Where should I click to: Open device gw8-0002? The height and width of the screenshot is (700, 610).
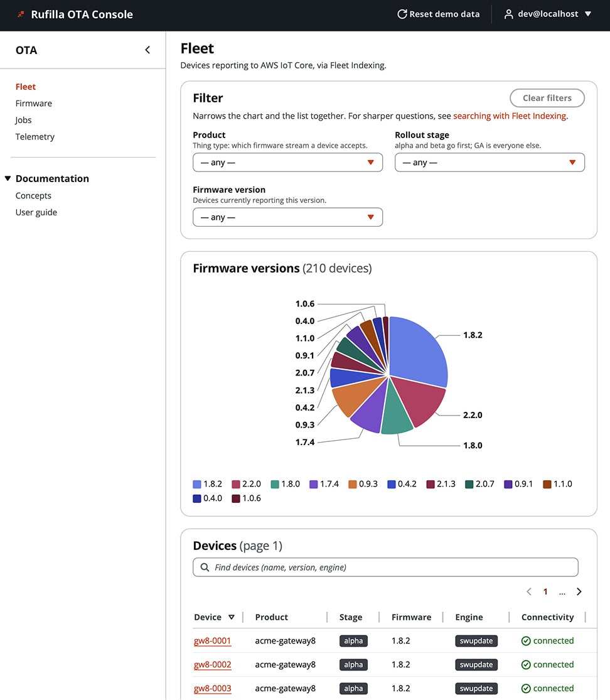(x=212, y=665)
